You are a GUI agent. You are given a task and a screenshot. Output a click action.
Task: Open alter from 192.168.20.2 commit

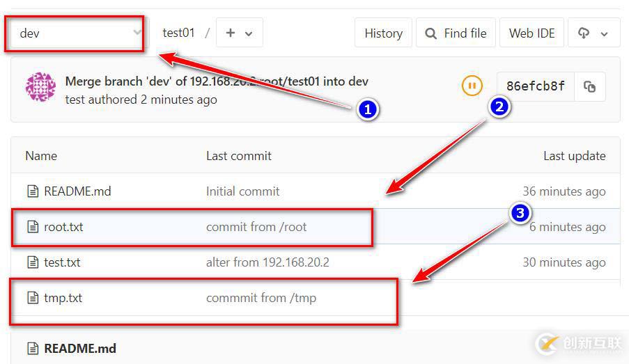[267, 262]
